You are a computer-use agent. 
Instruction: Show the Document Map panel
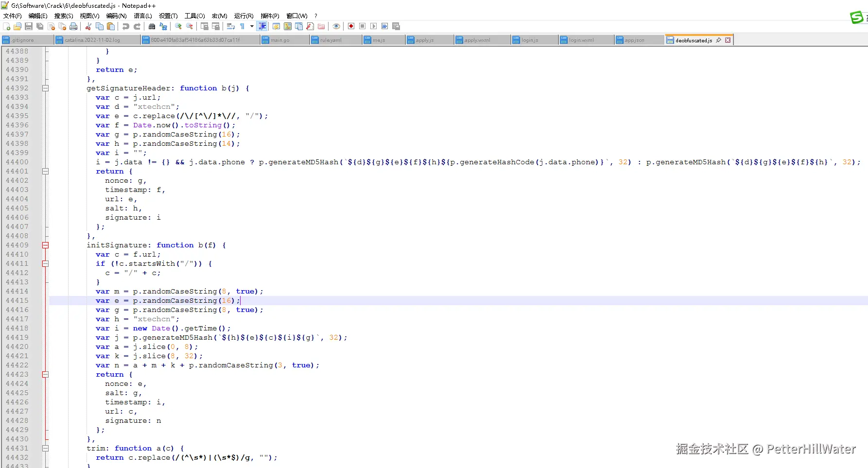(x=288, y=26)
